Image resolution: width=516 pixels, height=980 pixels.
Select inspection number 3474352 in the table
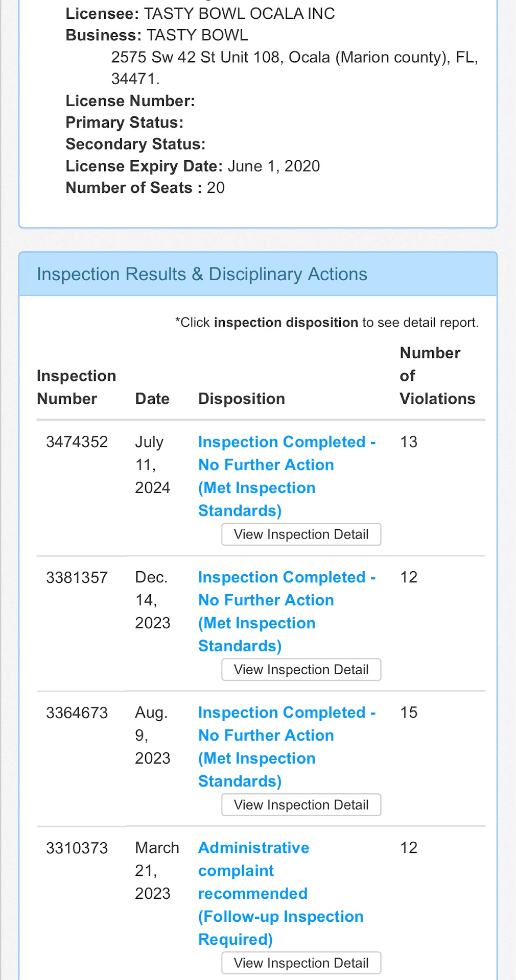(77, 442)
